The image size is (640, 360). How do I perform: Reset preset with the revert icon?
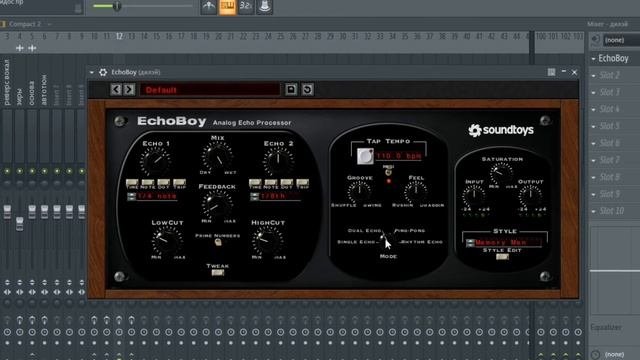307,89
